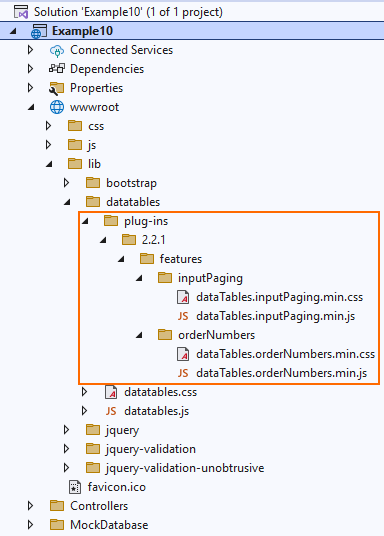Expand the MockDatabase folder

[x=30, y=525]
